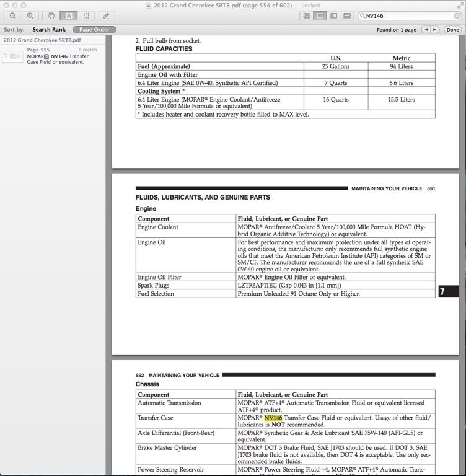The width and height of the screenshot is (466, 476).
Task: Select the Text Selection tool
Action: click(69, 15)
